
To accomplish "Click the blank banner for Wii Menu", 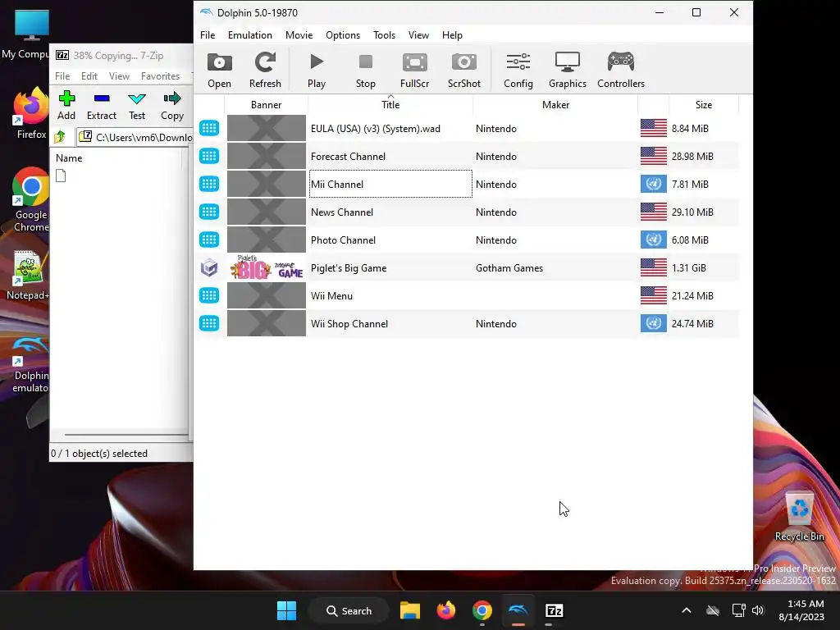I will (x=267, y=295).
